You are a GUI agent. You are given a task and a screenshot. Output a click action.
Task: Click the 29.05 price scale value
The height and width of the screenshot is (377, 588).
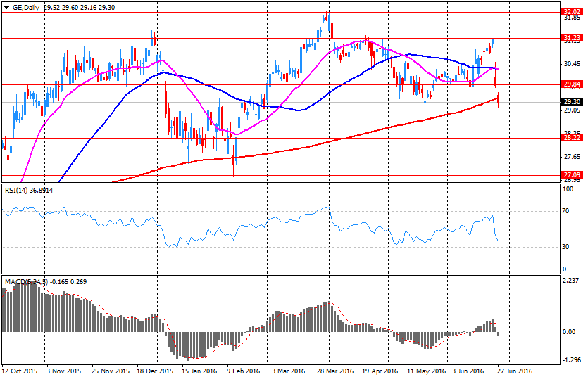tap(572, 110)
